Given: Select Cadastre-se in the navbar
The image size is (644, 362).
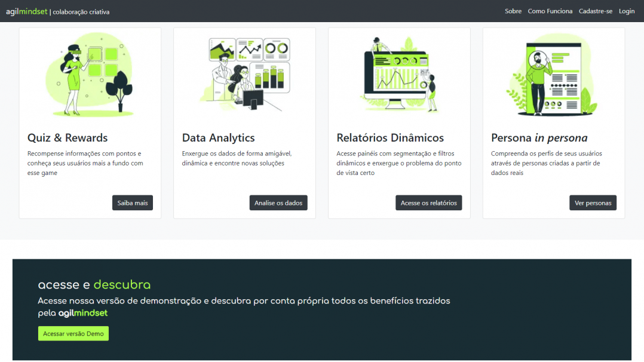Looking at the screenshot, I should 595,11.
